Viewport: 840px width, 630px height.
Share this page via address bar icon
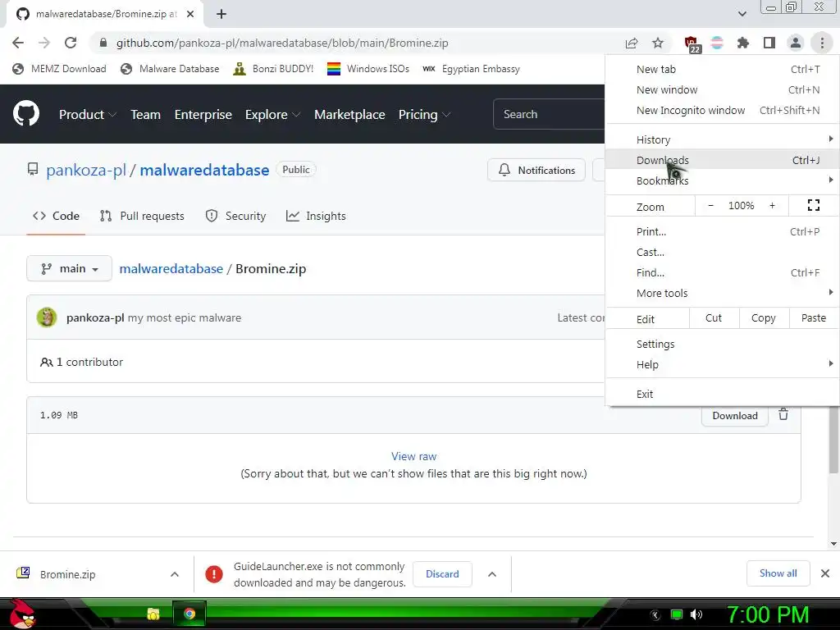632,43
